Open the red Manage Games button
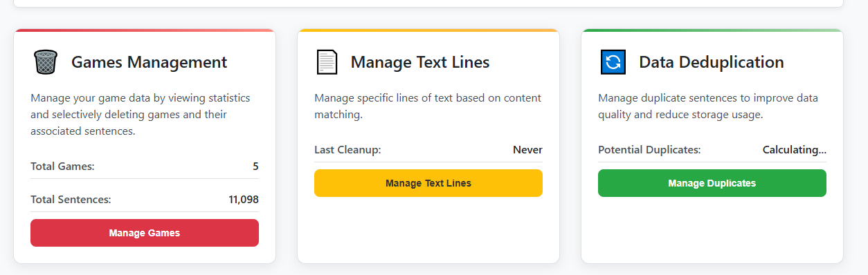Viewport: 868px width, 275px height. (x=145, y=233)
